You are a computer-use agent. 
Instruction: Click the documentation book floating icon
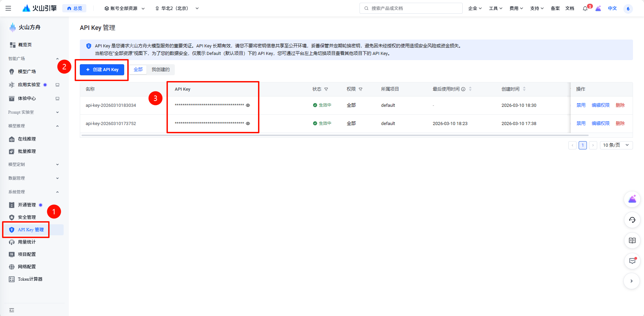[632, 240]
